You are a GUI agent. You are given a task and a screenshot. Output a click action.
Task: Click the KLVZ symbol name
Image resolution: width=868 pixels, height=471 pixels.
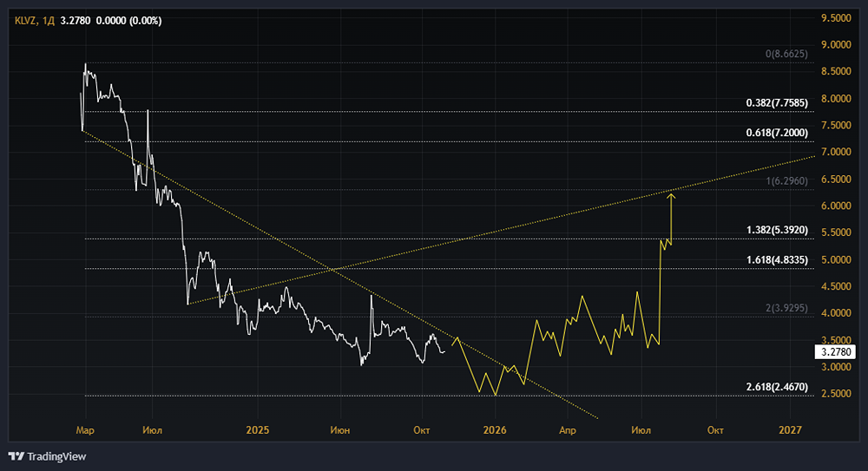tap(25, 19)
